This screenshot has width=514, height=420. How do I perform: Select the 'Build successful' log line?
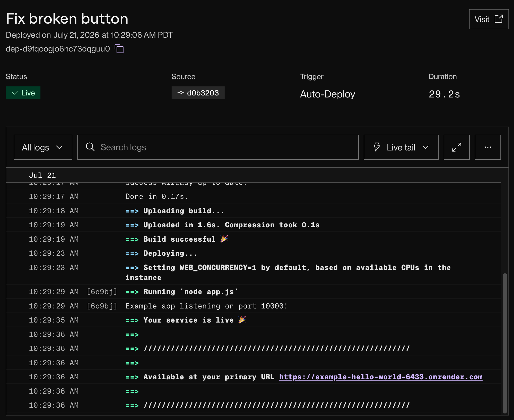(253, 239)
